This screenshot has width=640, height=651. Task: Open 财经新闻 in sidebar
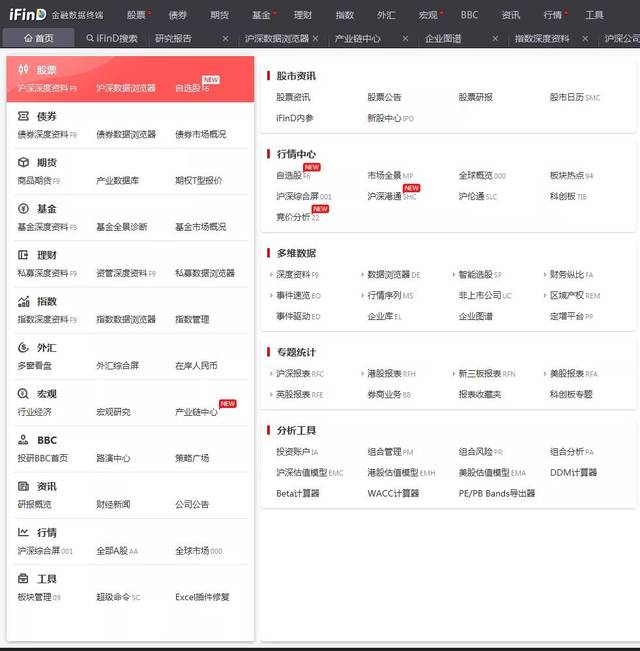click(113, 504)
